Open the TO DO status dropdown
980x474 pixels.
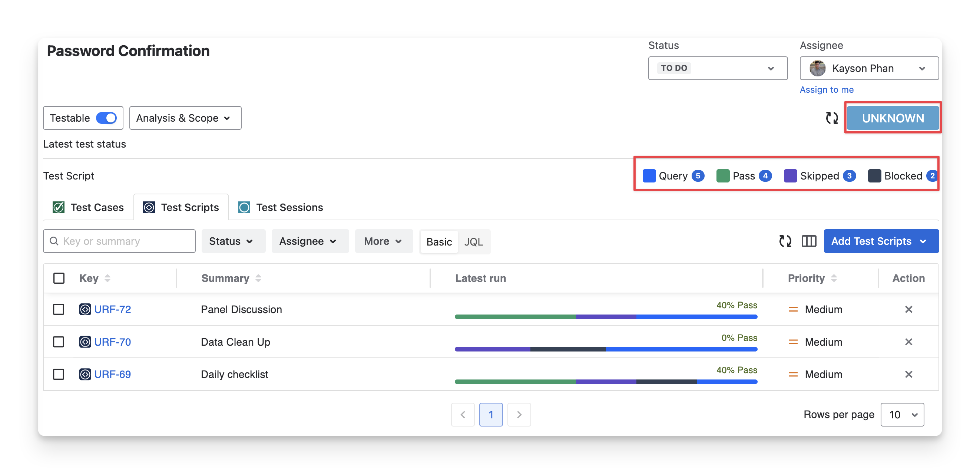click(x=718, y=69)
